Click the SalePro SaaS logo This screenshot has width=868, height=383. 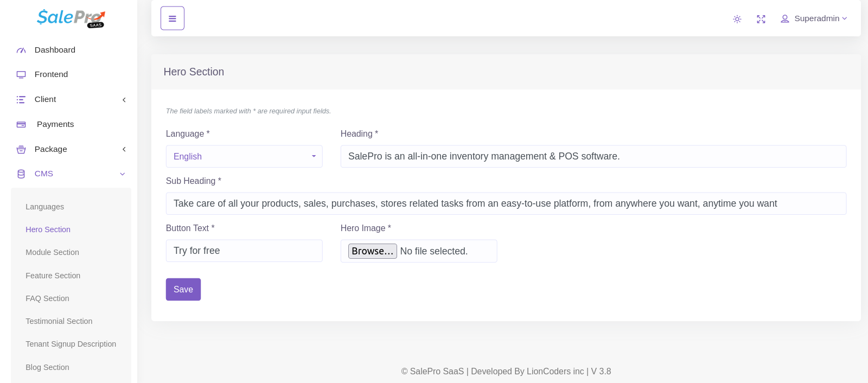point(71,18)
